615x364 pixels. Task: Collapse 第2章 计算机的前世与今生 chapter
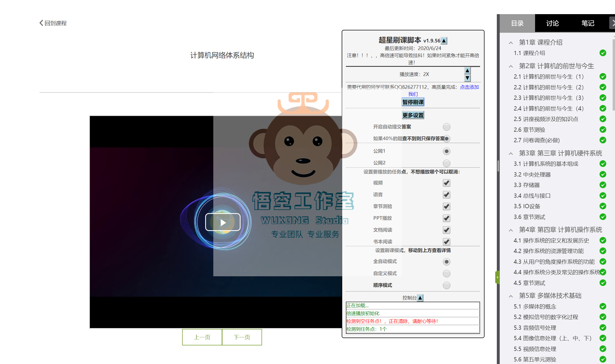click(511, 66)
